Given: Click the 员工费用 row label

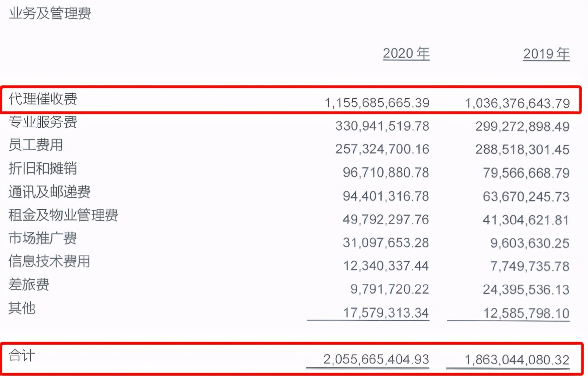Looking at the screenshot, I should point(36,145).
